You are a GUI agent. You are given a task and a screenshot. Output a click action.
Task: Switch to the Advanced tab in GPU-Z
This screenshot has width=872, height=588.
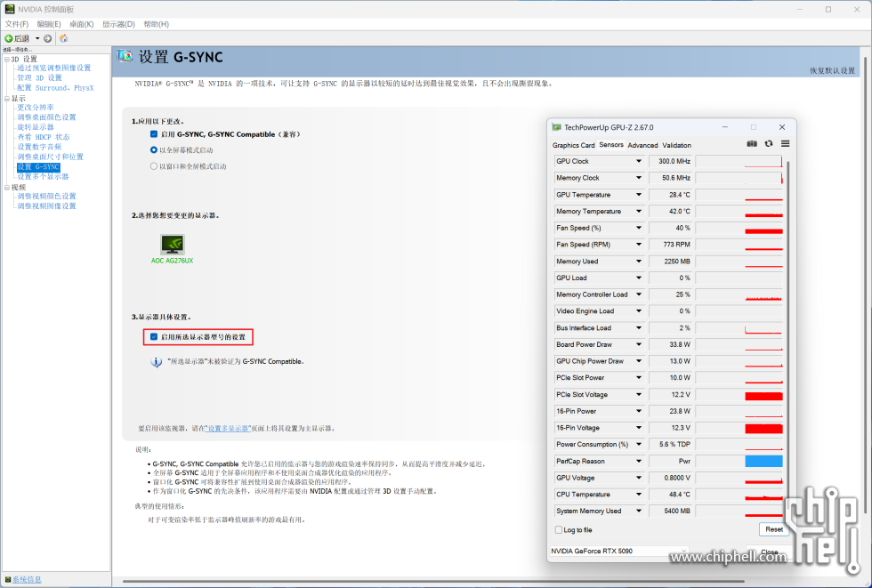[x=642, y=145]
